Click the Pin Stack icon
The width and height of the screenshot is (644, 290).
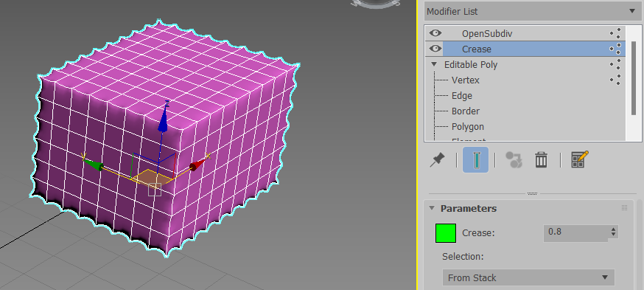438,159
